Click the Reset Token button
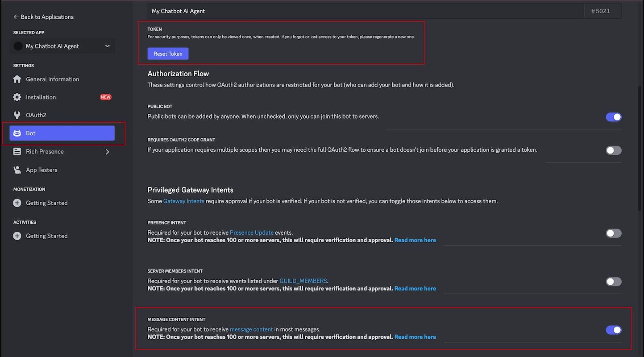 point(168,53)
